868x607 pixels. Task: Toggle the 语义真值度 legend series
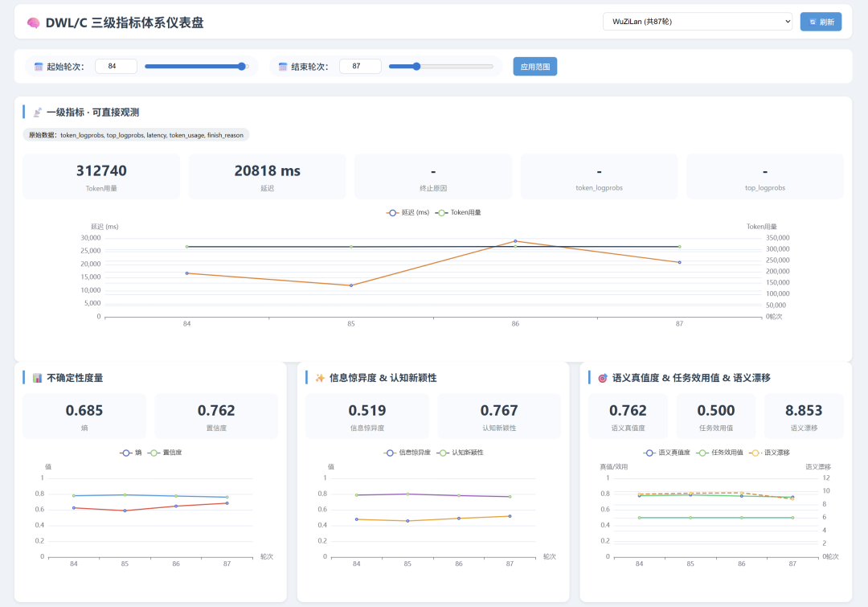pyautogui.click(x=666, y=453)
